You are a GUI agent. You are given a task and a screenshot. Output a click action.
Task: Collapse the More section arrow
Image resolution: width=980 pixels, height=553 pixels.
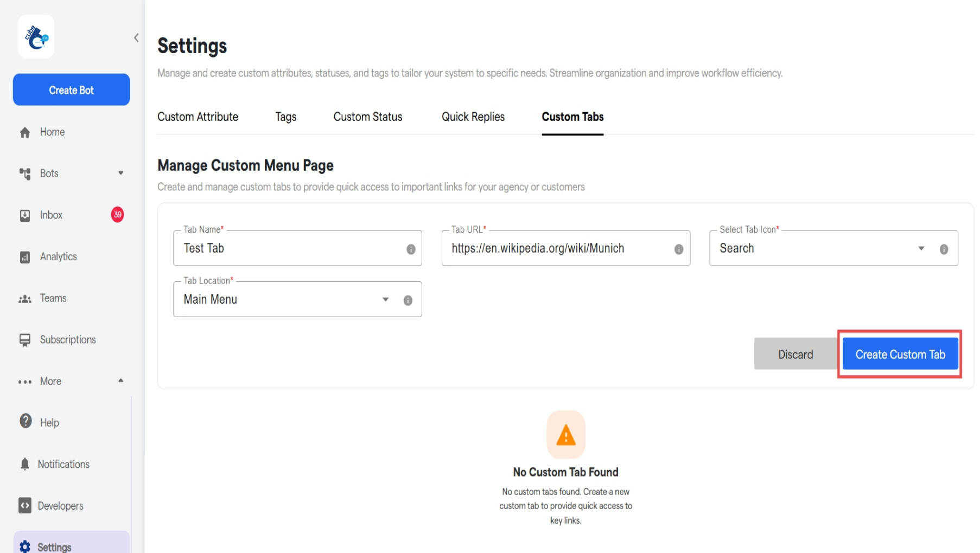(x=120, y=381)
